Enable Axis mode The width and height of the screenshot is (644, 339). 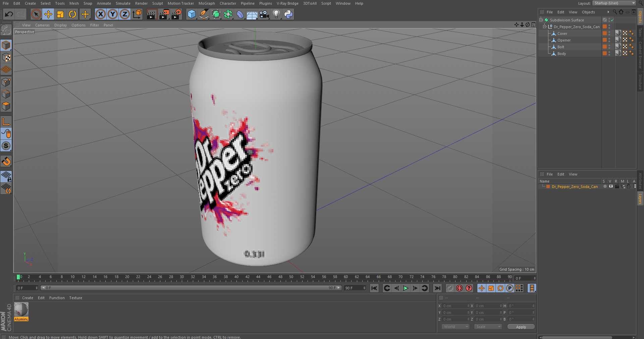(x=6, y=122)
